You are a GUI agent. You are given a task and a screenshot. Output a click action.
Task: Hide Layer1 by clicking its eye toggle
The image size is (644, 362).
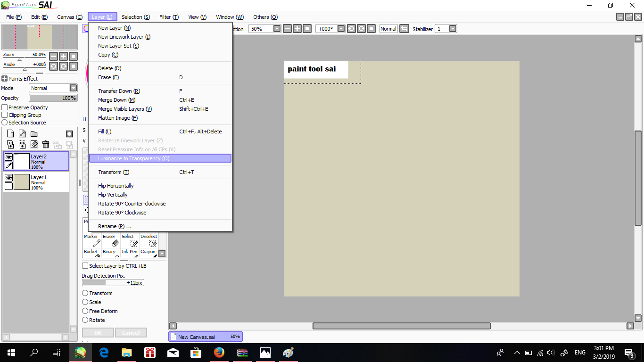(x=10, y=178)
